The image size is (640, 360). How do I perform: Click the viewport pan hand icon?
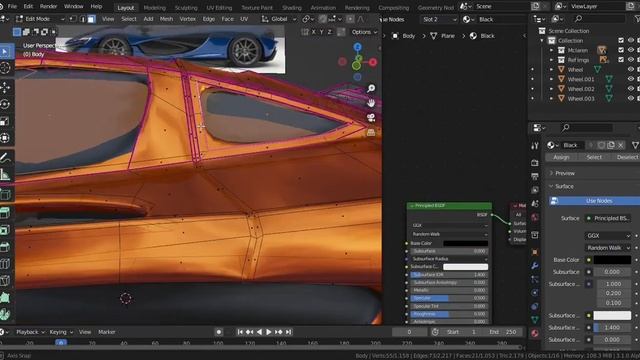(x=371, y=103)
